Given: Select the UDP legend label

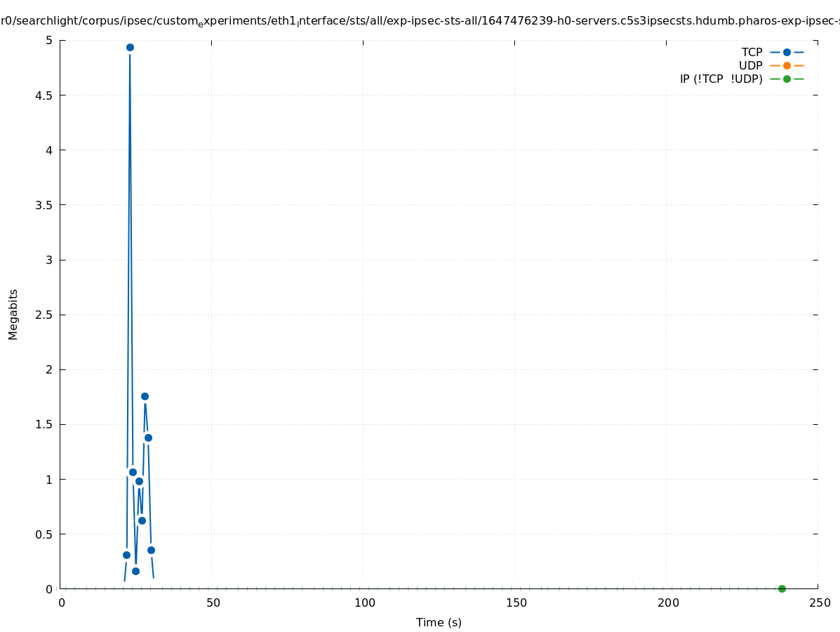Looking at the screenshot, I should pyautogui.click(x=750, y=66).
